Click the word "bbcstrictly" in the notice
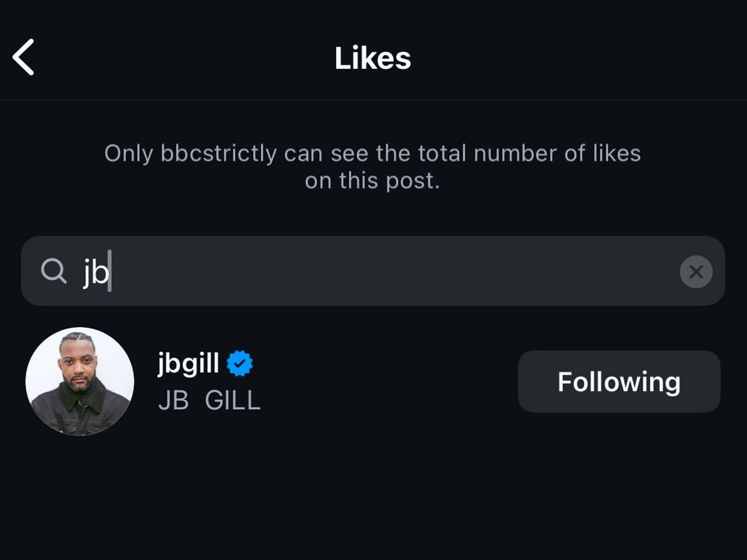Screen dimensions: 747x560 (218, 153)
